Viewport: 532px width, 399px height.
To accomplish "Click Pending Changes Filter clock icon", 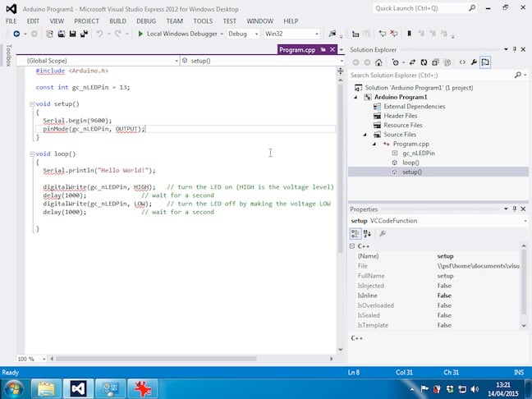I will click(x=395, y=62).
